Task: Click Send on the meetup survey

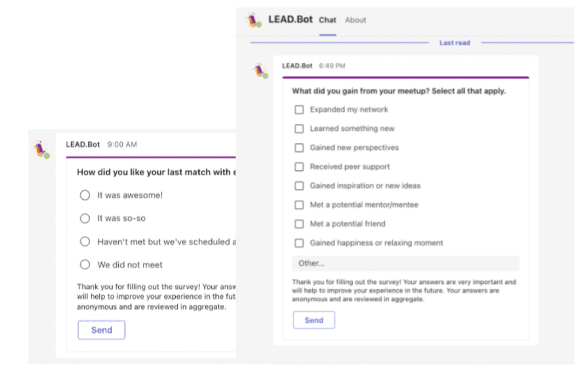Action: [x=314, y=320]
